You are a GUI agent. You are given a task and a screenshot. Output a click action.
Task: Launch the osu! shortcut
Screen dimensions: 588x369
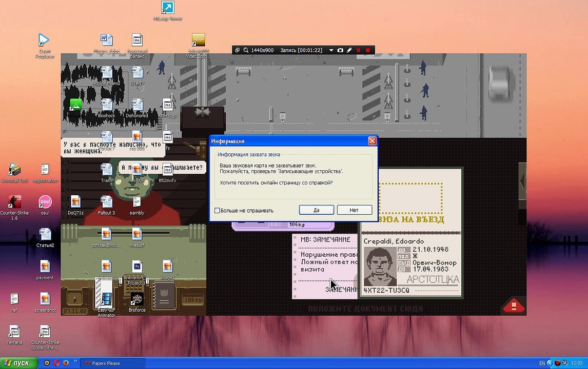[x=45, y=206]
